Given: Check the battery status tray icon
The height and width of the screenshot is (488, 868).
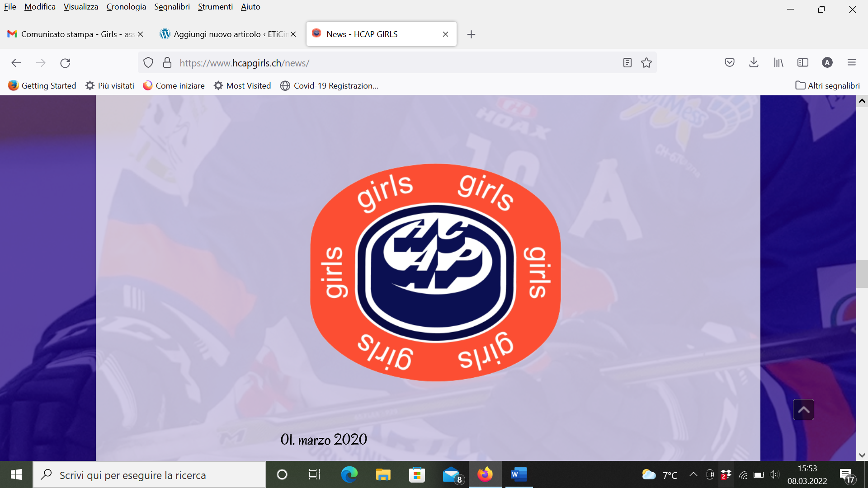Looking at the screenshot, I should [759, 474].
